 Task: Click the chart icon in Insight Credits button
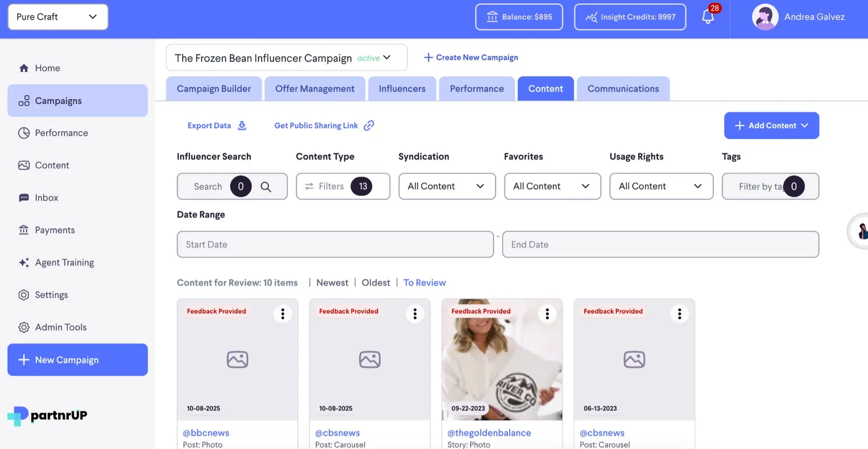point(591,17)
